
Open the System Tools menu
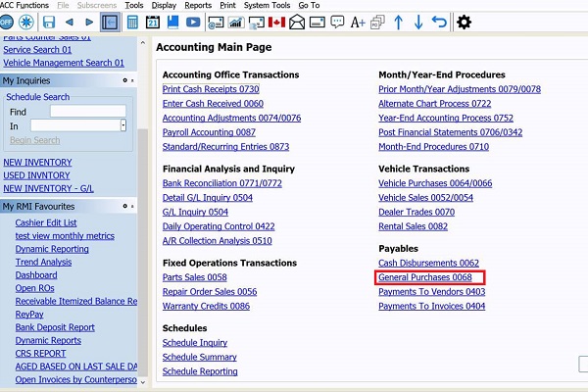[x=268, y=5]
